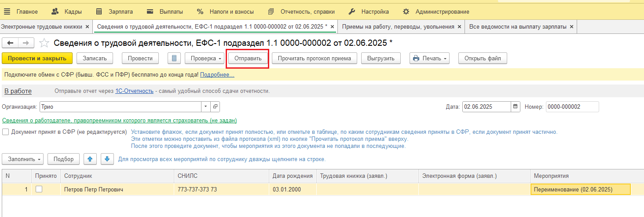This screenshot has height=217, width=644.
Task: Click the Кадры people icon
Action: (55, 11)
